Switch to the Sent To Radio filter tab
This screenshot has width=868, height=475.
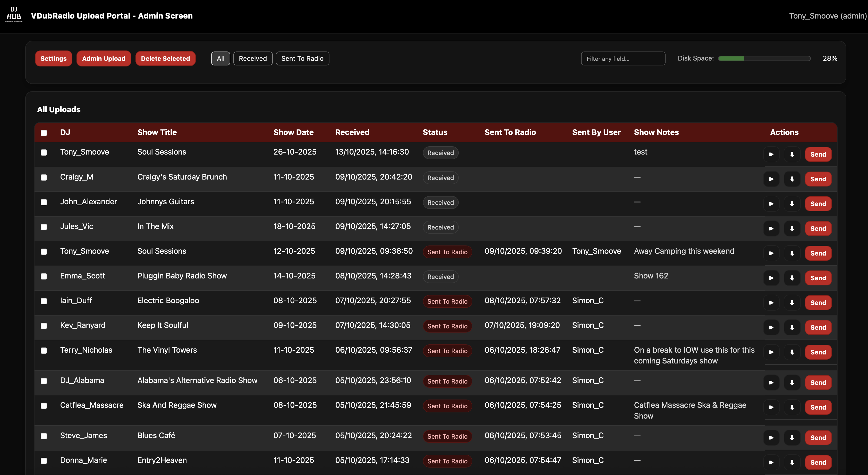tap(302, 58)
